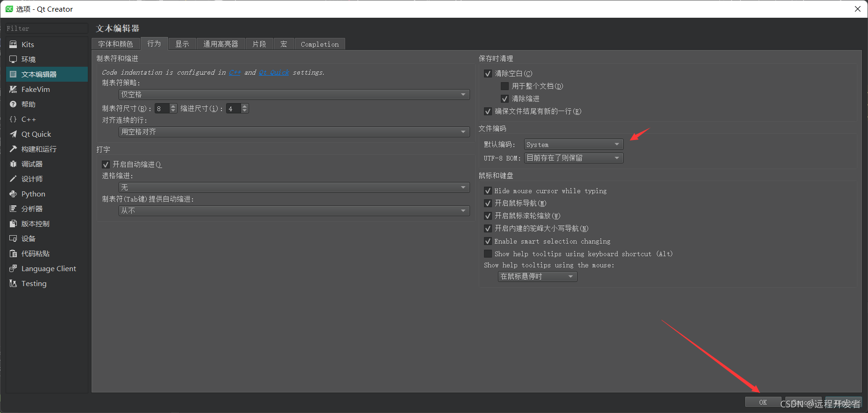Screen dimensions: 868x413
Task: Select the 版本控制 icon
Action: point(13,224)
